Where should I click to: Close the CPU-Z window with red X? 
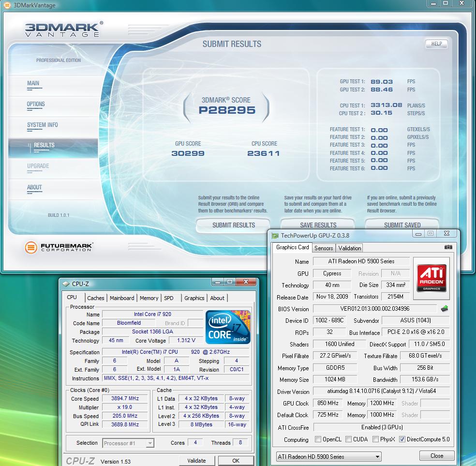click(246, 282)
